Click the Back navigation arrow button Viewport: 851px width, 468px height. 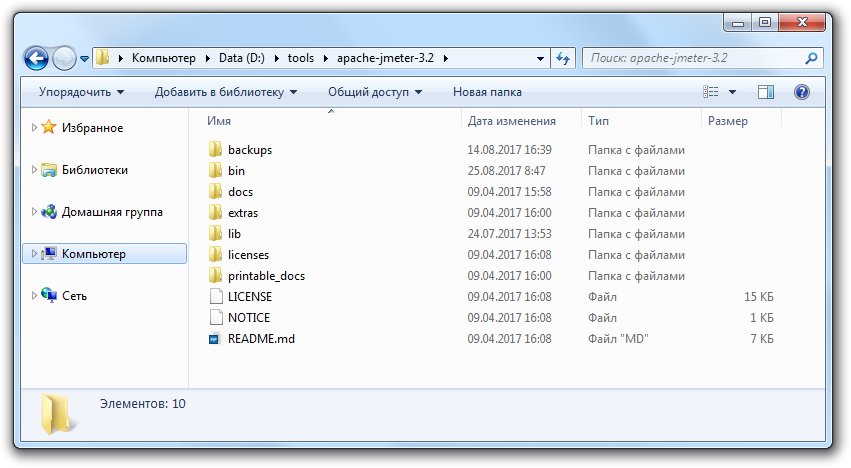[x=36, y=58]
